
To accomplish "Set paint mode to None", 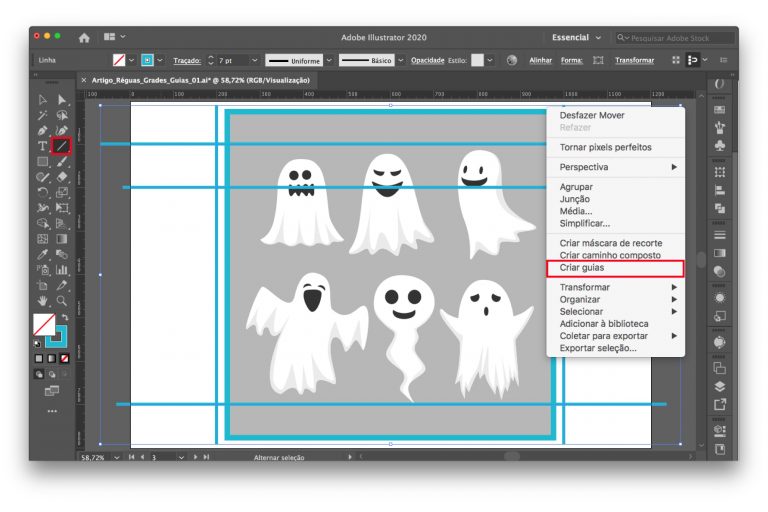I will point(64,359).
